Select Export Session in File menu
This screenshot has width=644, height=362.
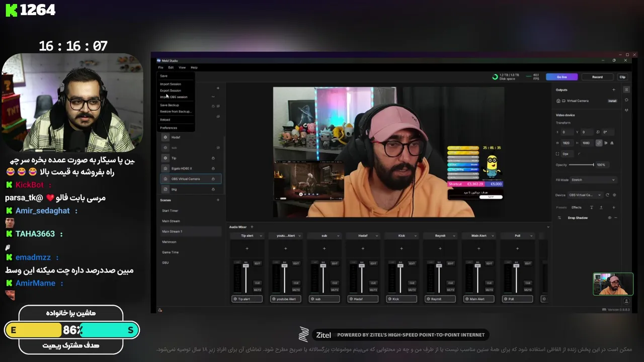171,90
